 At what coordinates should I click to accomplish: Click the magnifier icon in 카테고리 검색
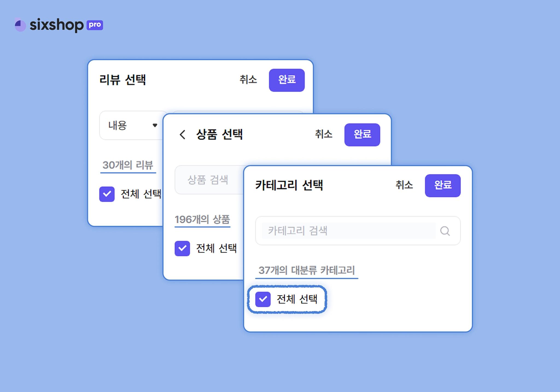pos(445,231)
